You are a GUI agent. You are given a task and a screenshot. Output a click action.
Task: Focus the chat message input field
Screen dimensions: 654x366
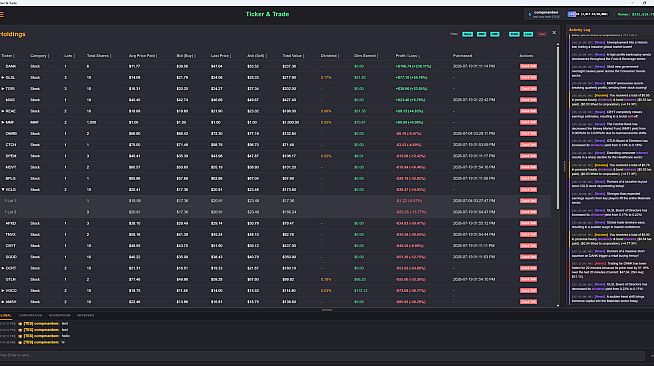click(x=322, y=356)
